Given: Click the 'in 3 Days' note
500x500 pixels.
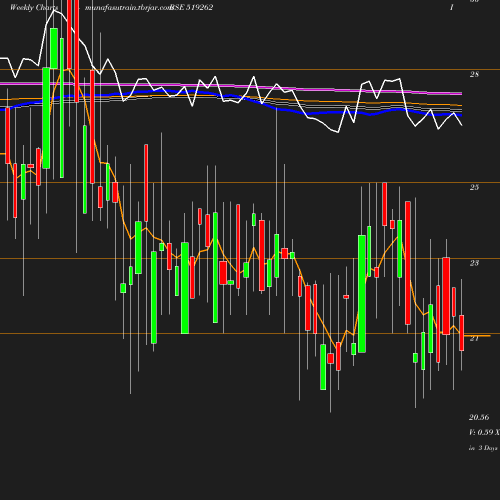Looking at the screenshot, I should tap(483, 448).
